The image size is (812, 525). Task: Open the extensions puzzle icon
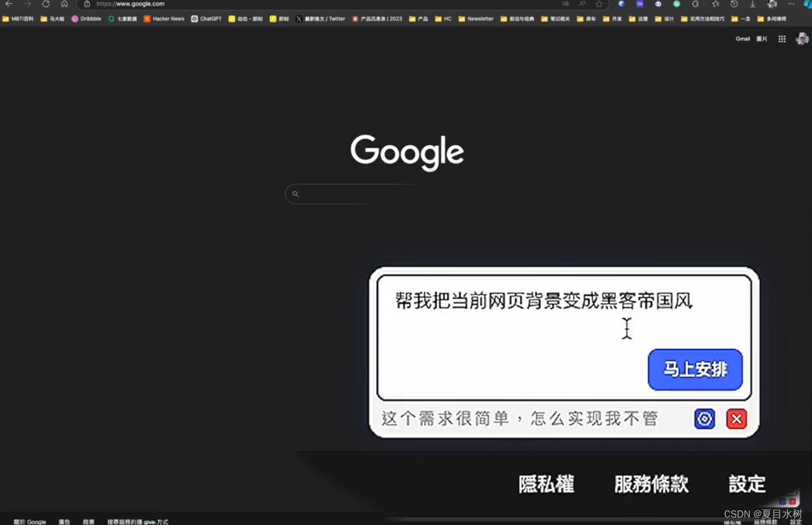pyautogui.click(x=696, y=4)
